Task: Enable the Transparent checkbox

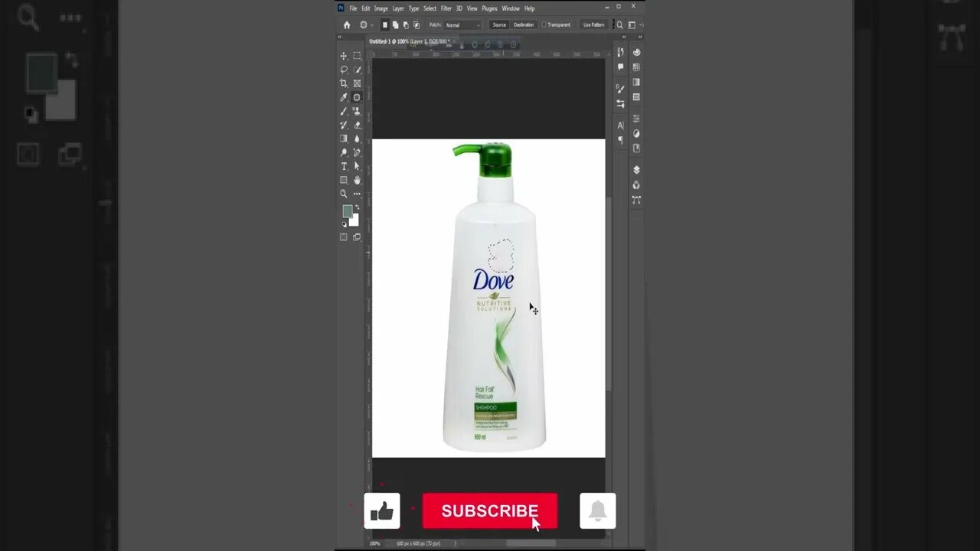Action: (x=544, y=24)
